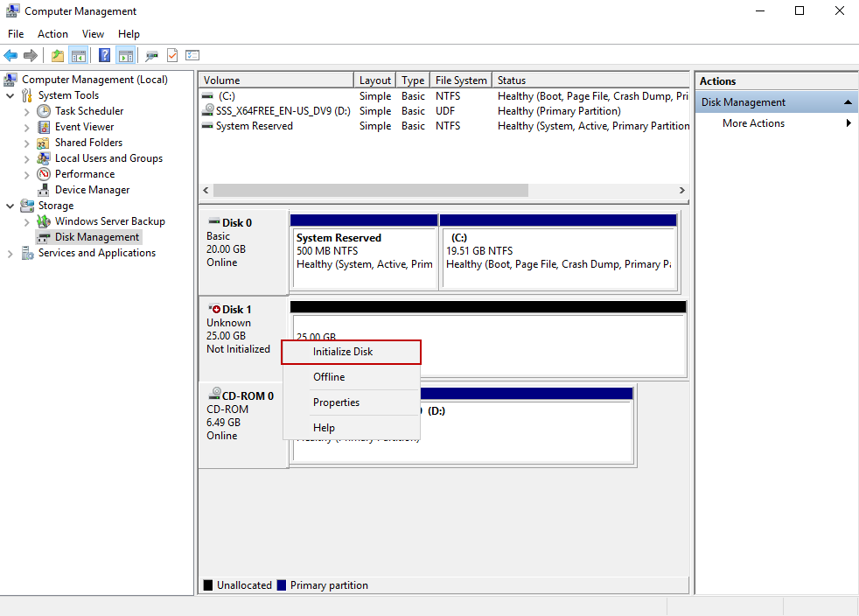
Task: Click the Event Viewer icon
Action: 43,127
